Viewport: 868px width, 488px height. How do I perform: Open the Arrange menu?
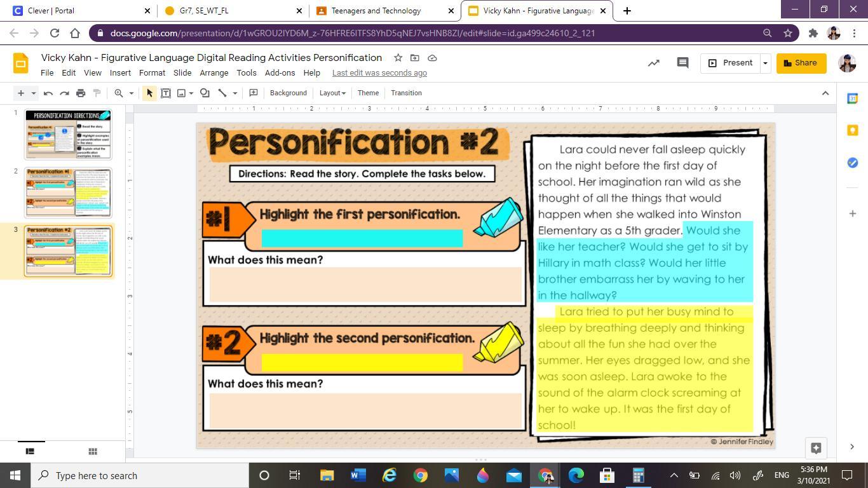(214, 72)
